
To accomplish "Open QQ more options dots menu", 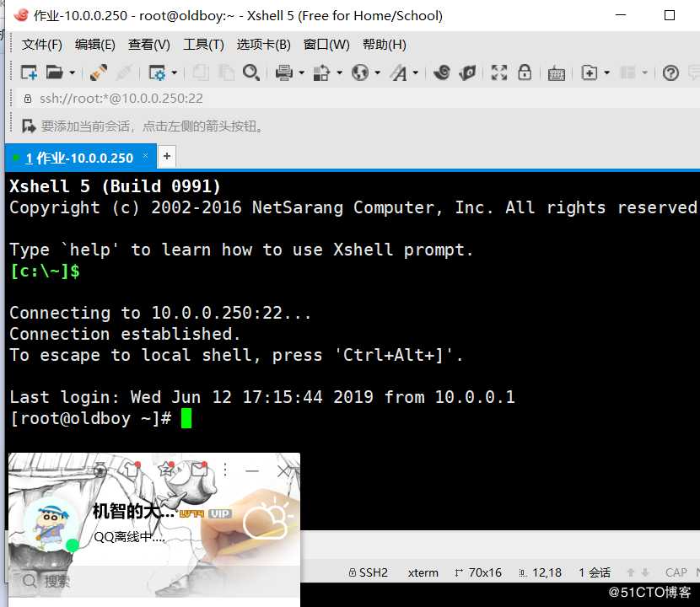I will pyautogui.click(x=225, y=470).
